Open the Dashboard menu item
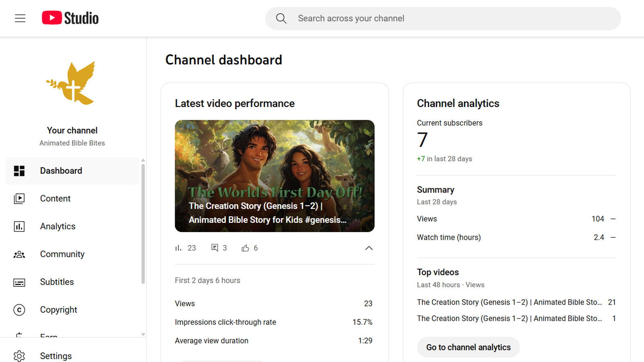Image resolution: width=644 pixels, height=362 pixels. pos(72,171)
